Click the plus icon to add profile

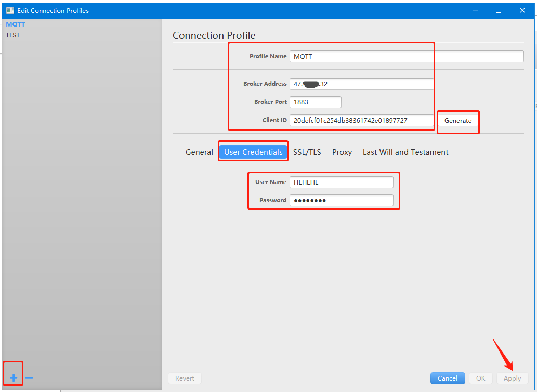click(x=14, y=378)
